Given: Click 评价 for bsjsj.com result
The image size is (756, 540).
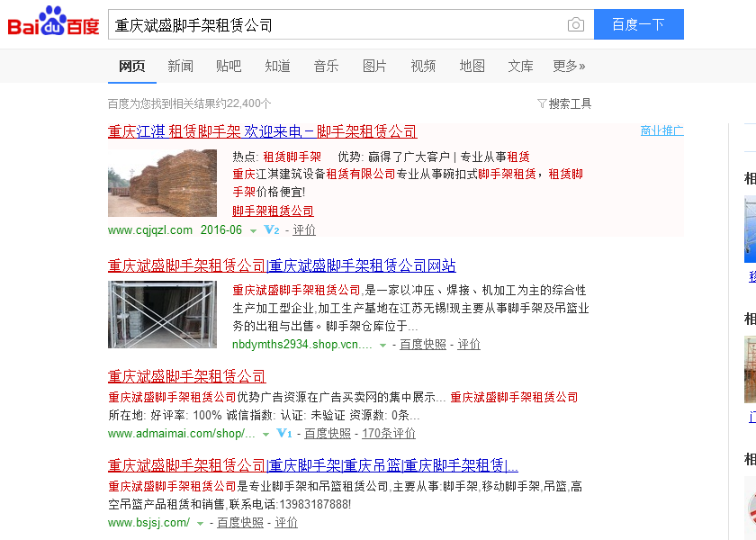Looking at the screenshot, I should click(x=286, y=523).
